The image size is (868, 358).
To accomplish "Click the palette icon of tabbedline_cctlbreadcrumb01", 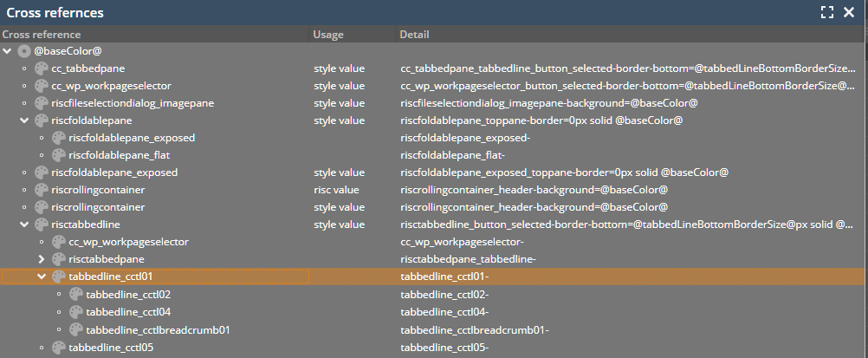I will click(76, 329).
